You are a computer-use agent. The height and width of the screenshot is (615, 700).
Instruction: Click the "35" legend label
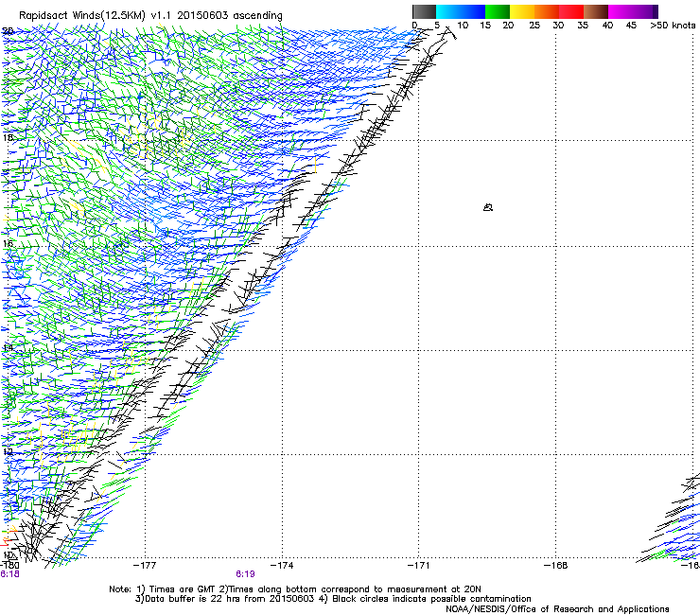(583, 26)
